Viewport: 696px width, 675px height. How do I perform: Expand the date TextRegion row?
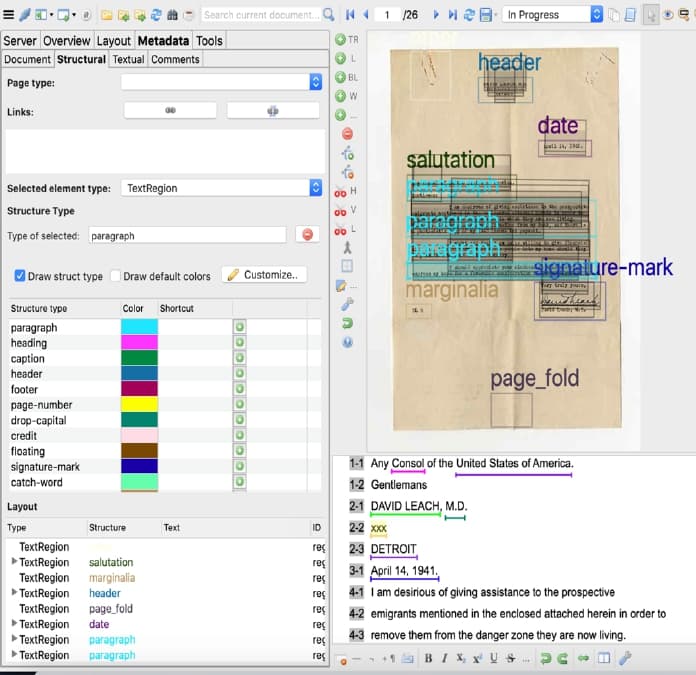14,624
